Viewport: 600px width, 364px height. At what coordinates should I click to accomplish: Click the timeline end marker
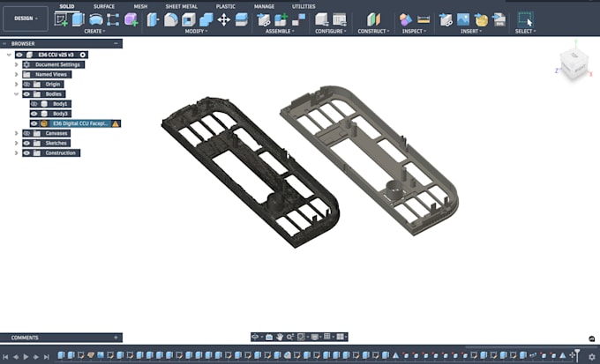point(577,355)
